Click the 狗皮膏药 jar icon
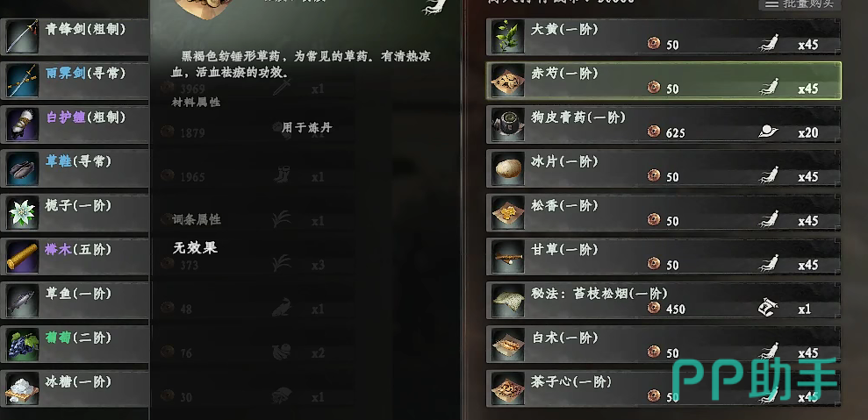Screen dimensions: 868x420 point(507,125)
